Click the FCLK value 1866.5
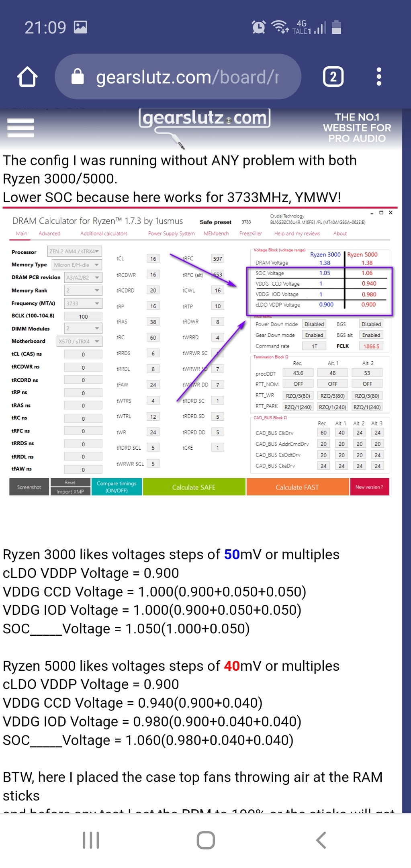Viewport: 411px width, 868px height. (371, 346)
